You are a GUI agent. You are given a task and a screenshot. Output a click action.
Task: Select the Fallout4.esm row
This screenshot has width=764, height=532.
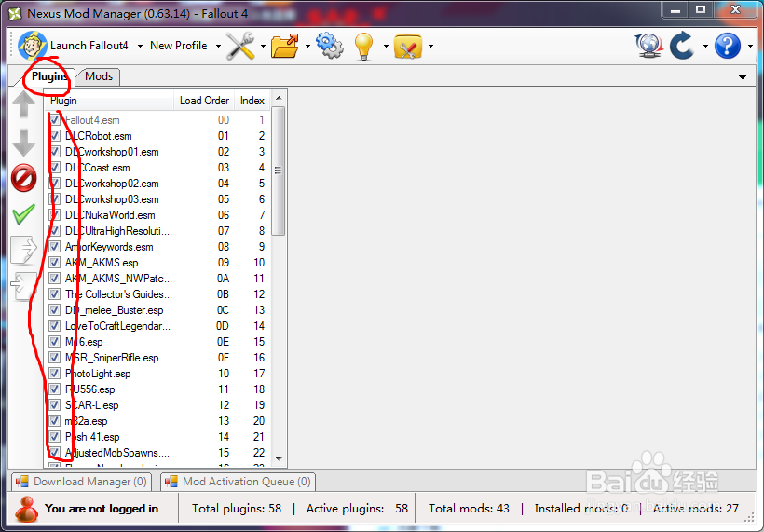point(157,120)
